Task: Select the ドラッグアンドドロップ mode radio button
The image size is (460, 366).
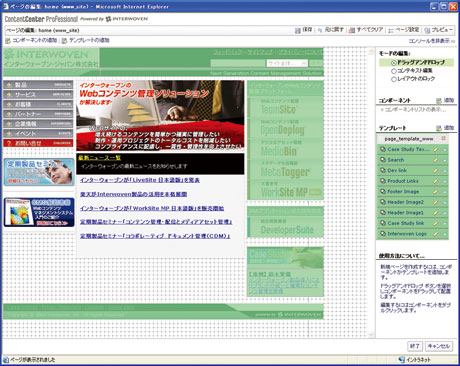Action: [x=394, y=63]
